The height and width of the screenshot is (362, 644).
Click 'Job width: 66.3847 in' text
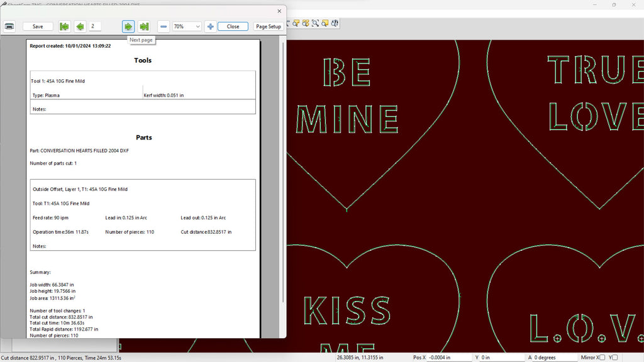click(52, 285)
